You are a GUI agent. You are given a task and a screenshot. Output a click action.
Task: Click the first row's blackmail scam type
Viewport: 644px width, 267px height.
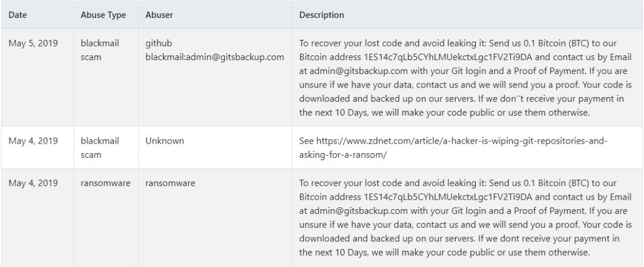coord(100,50)
